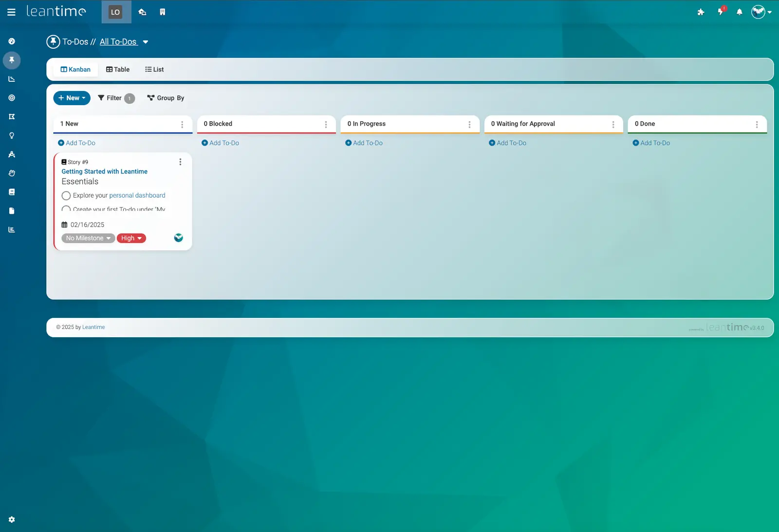Open the hamburger menu
779x532 pixels.
click(11, 12)
